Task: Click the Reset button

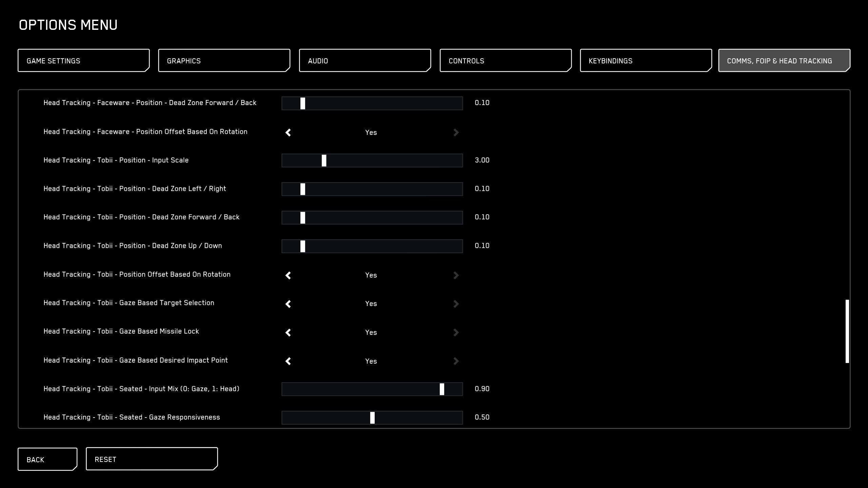Action: click(x=152, y=459)
